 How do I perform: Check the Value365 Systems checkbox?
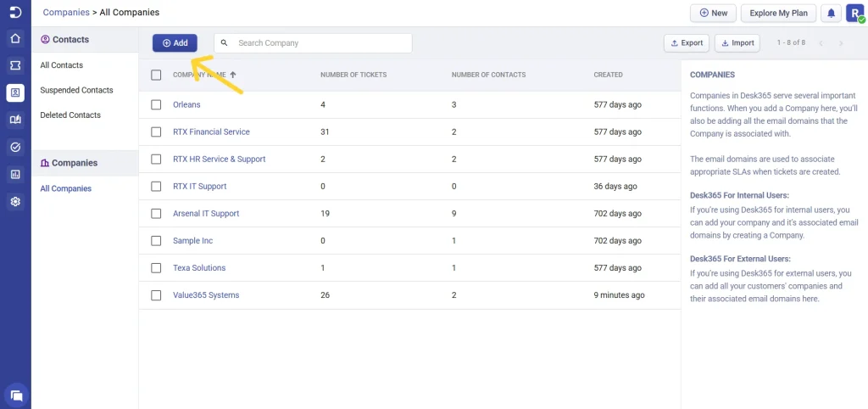click(156, 295)
